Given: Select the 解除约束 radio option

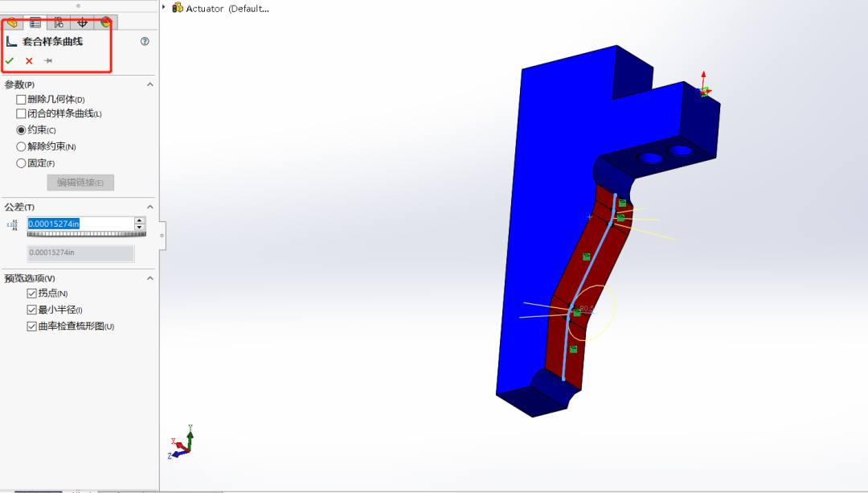Looking at the screenshot, I should point(21,147).
